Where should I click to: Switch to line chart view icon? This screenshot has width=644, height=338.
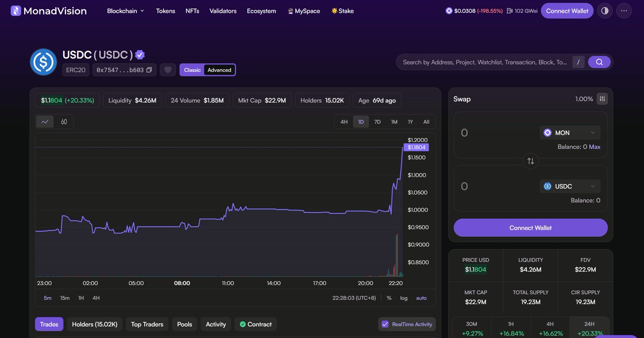coord(45,122)
